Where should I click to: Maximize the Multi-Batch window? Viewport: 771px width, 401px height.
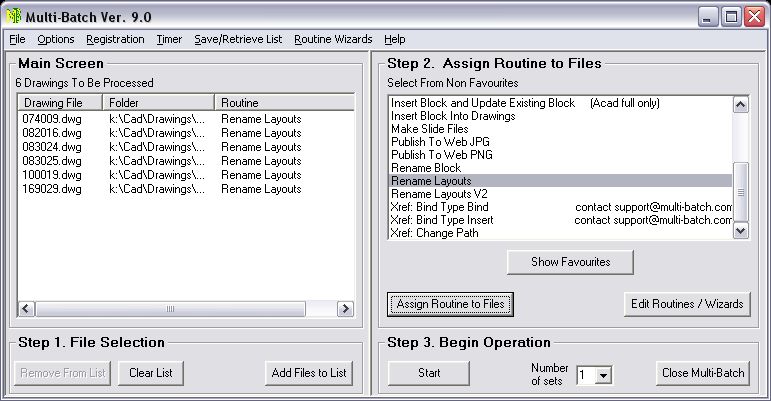click(731, 17)
